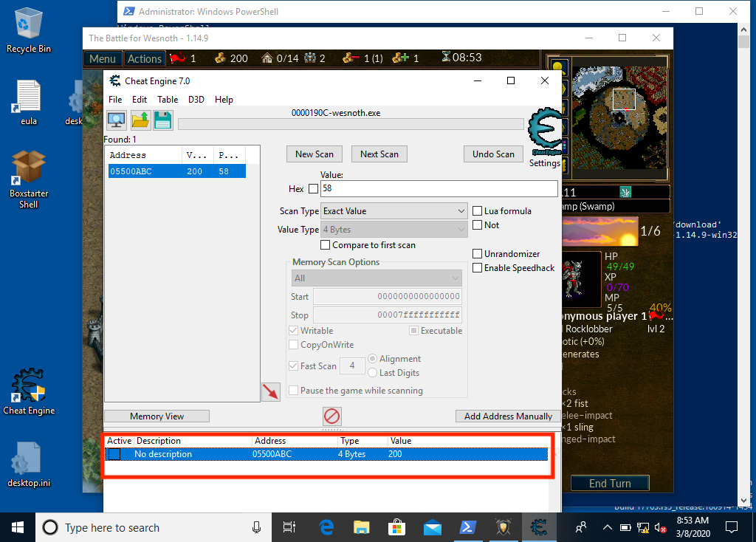756x542 pixels.
Task: Open the Help menu
Action: (x=224, y=100)
